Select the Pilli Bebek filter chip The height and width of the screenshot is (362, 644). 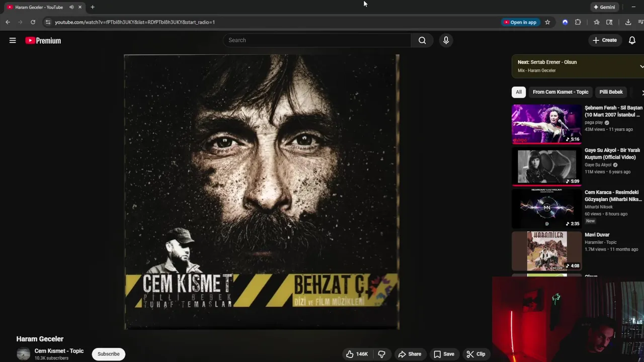click(611, 92)
